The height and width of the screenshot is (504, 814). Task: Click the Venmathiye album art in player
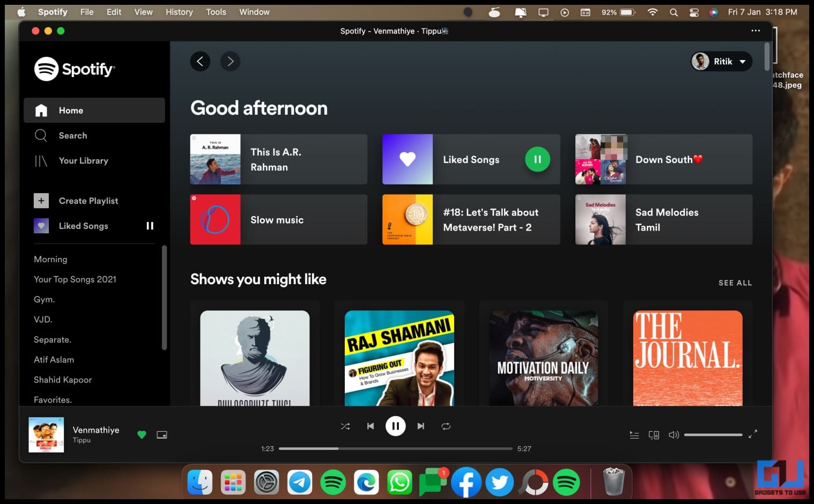[x=46, y=435]
